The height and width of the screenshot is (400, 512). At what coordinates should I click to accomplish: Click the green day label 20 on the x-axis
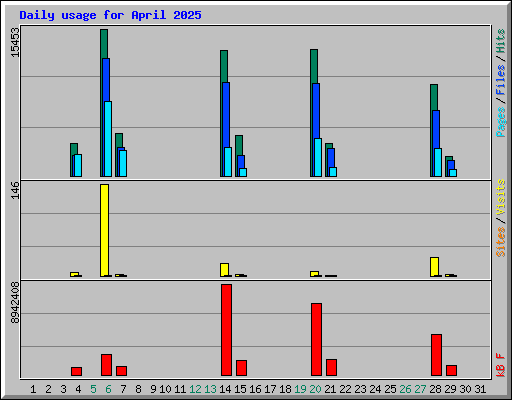315,389
